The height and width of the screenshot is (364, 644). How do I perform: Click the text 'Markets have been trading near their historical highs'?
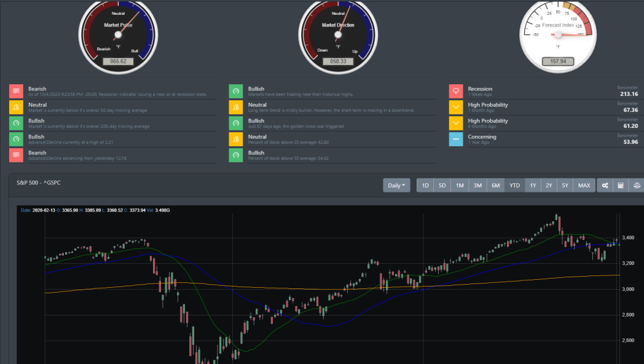(x=300, y=95)
